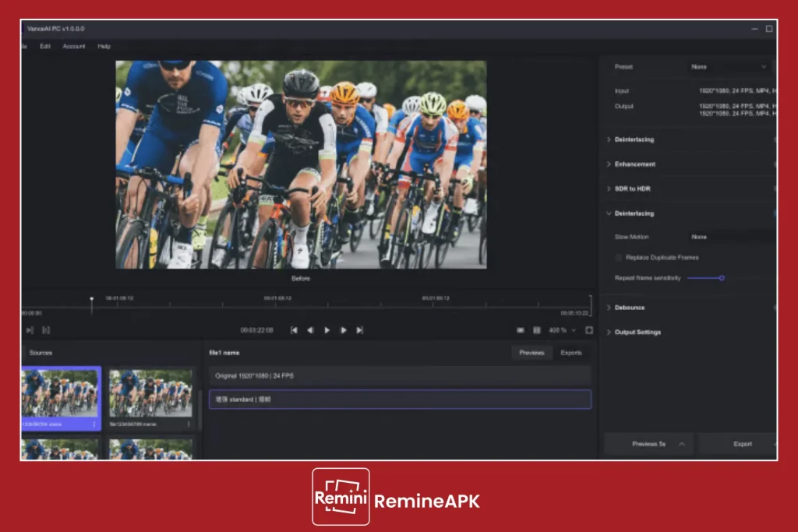
Task: Click the grid comparison view icon
Action: (537, 329)
